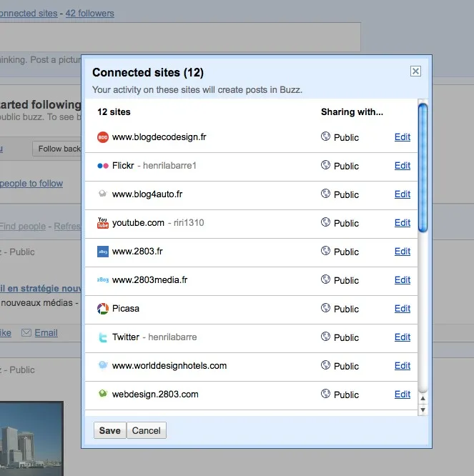Click the Email envelope icon in background
Screen dimensions: 474x476
(x=26, y=333)
